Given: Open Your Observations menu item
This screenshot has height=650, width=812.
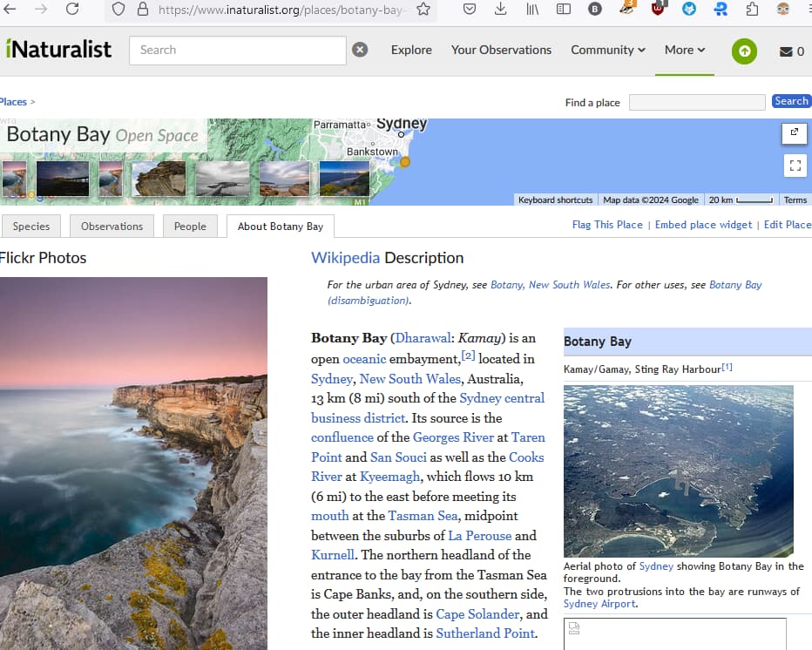Looking at the screenshot, I should [501, 50].
